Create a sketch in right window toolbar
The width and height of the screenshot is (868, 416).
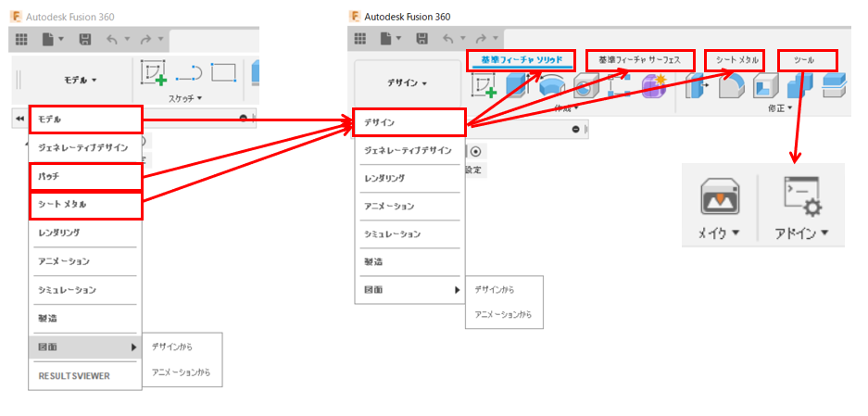click(x=484, y=86)
